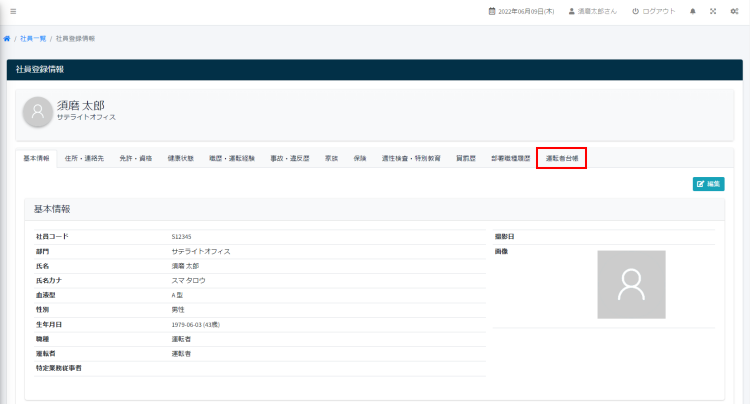The image size is (750, 404).
Task: Open the 職歴・運転経験 tab
Action: click(232, 158)
